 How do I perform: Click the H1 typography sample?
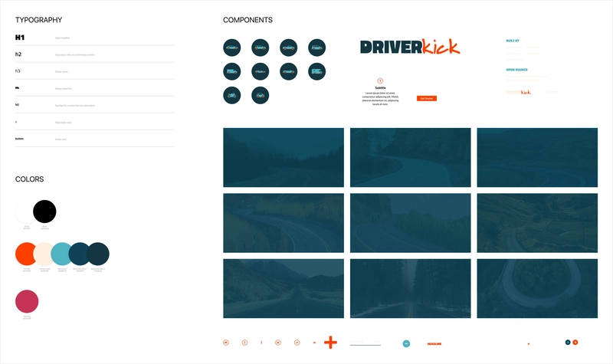[20, 38]
